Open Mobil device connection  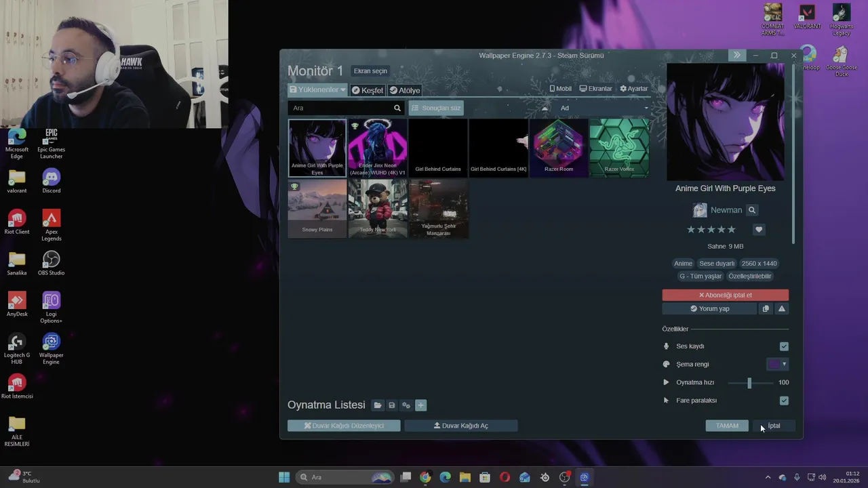[x=560, y=89]
